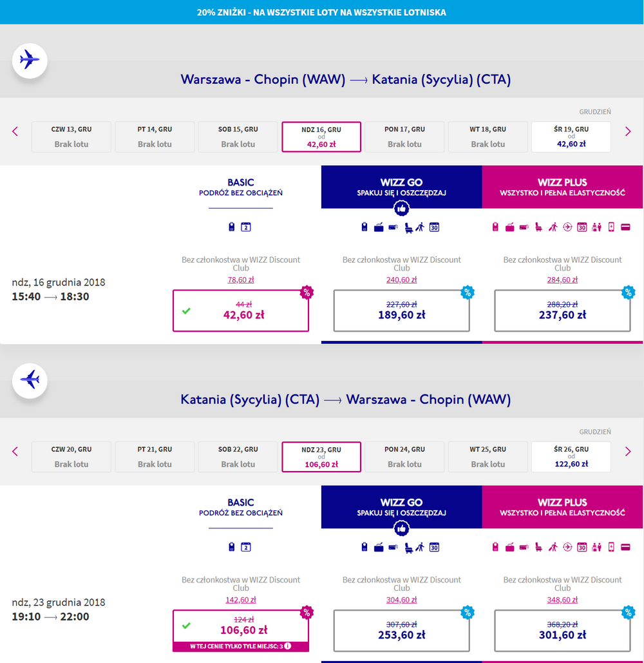Click the return WIZZ GO thumbs-up badge
The width and height of the screenshot is (644, 663).
401,528
